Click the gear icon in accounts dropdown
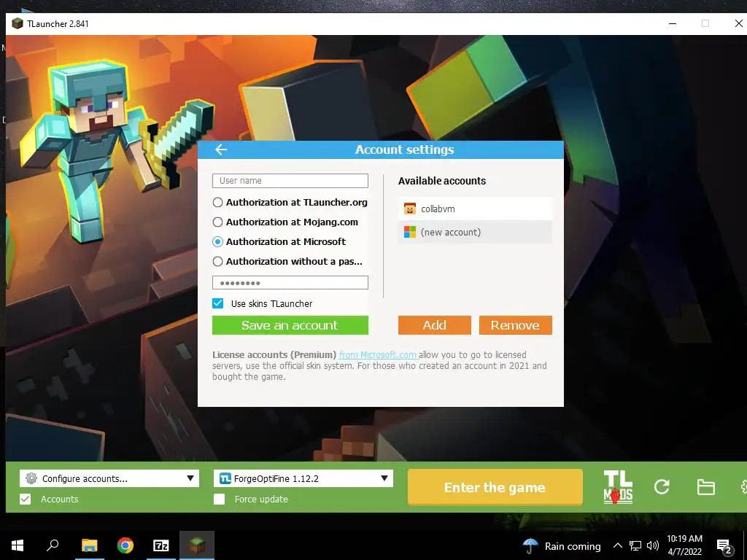747x560 pixels. (x=31, y=478)
